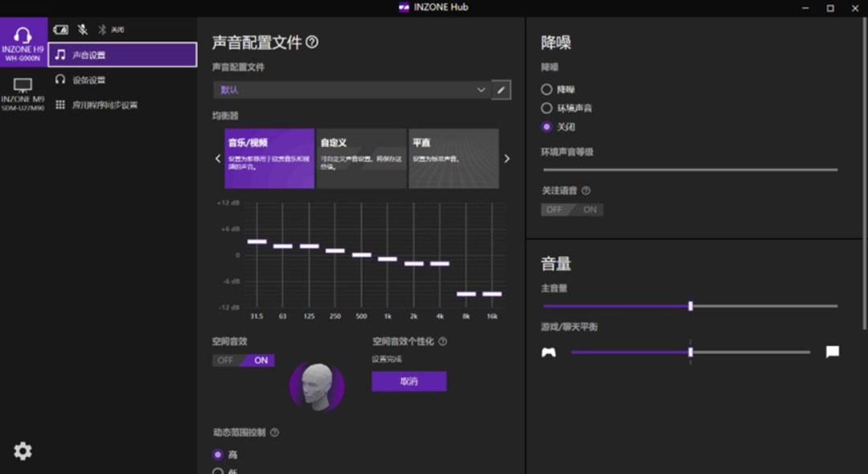868x474 pixels.
Task: Adjust the 环境声音等级 ambient level slider
Action: pyautogui.click(x=690, y=170)
